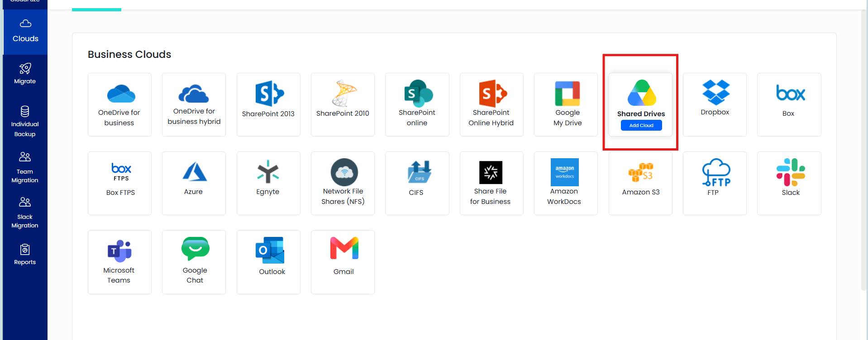868x340 pixels.
Task: Select SharePoint Online Hybrid tile
Action: 491,104
